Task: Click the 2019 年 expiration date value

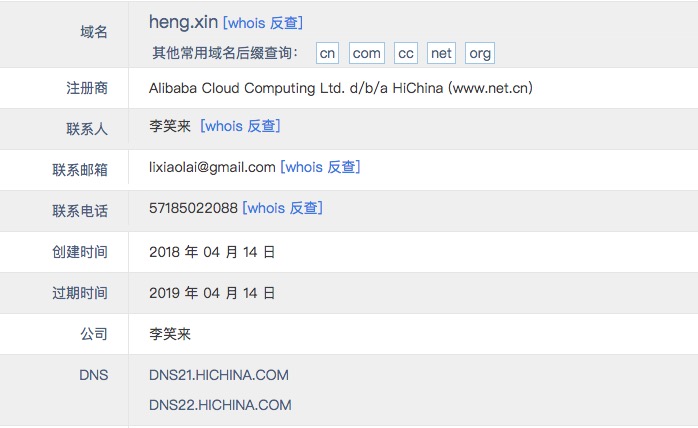Action: (x=212, y=293)
